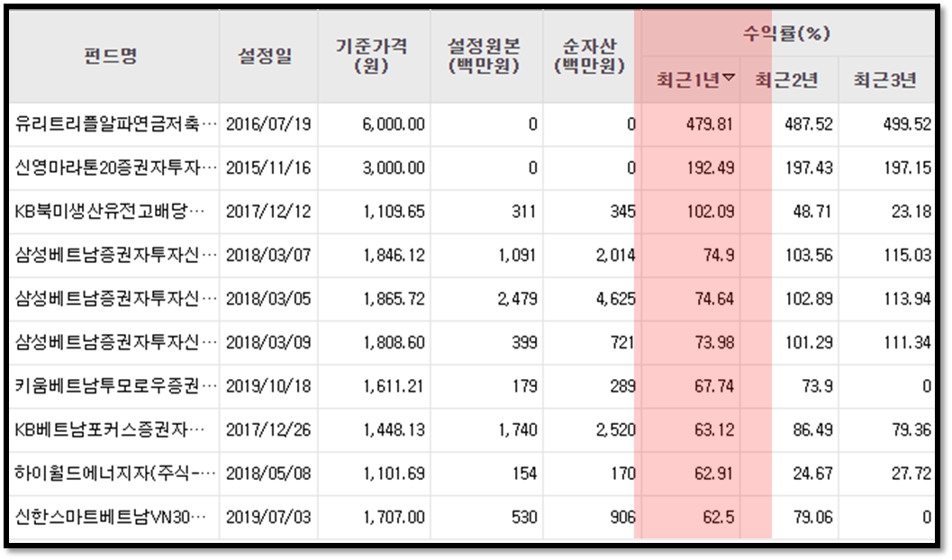Viewport: 952px width, 560px height.
Task: Click the 3-year return 115.03
Action: 907,256
